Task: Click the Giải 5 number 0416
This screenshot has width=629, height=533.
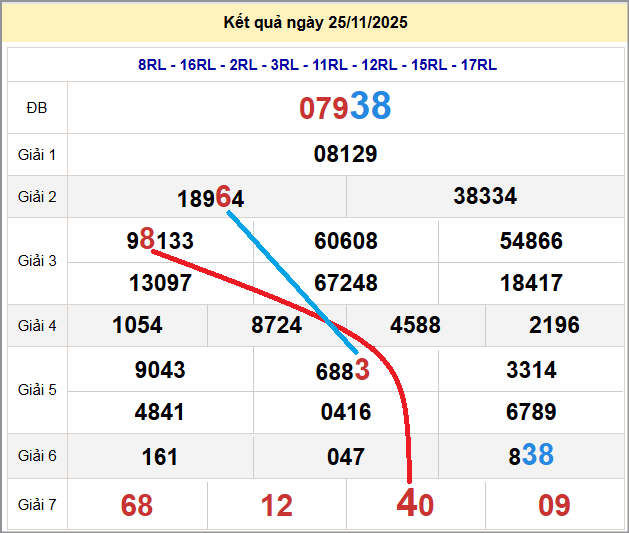Action: pyautogui.click(x=346, y=412)
